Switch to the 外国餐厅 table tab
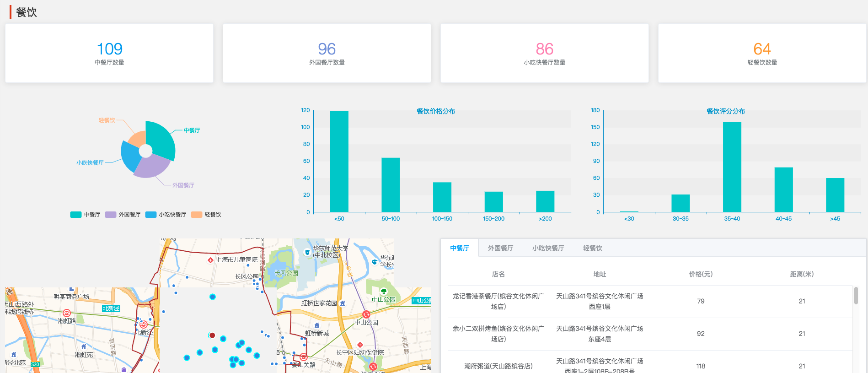Image resolution: width=868 pixels, height=373 pixels. click(x=500, y=248)
